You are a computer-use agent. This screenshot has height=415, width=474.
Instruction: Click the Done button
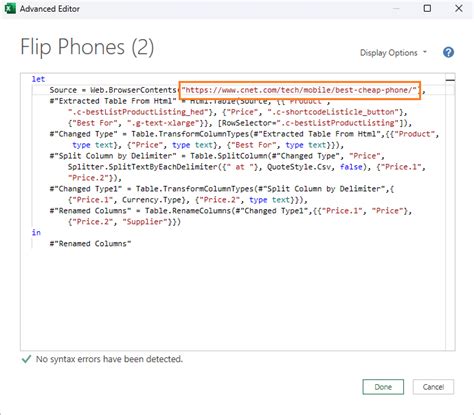[383, 387]
